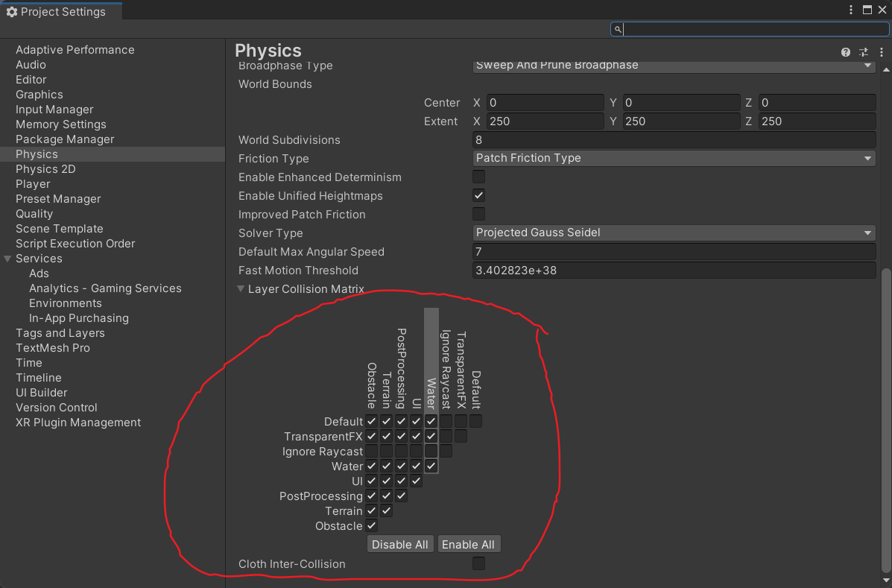Enable Cloth Inter-Collision checkbox
The height and width of the screenshot is (588, 892).
[x=478, y=564]
